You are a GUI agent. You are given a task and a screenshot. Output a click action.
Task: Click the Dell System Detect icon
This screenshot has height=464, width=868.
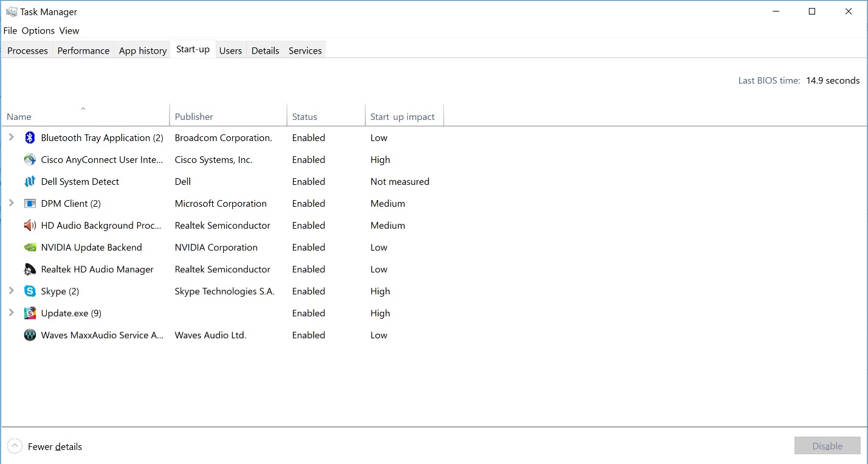click(30, 182)
